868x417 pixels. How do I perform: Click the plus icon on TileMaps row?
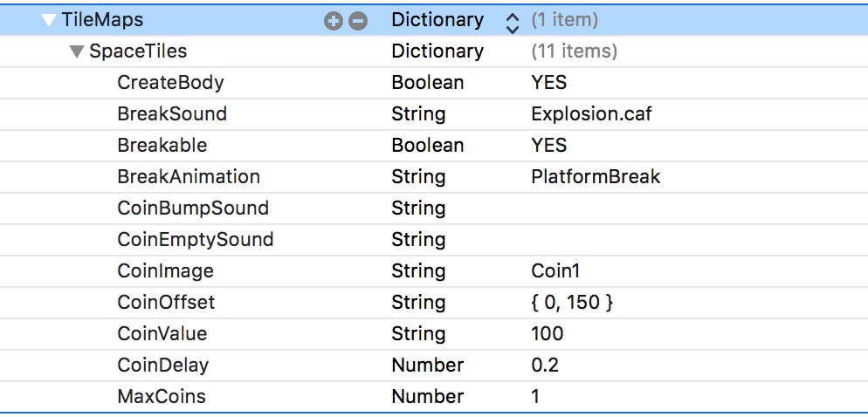click(333, 21)
